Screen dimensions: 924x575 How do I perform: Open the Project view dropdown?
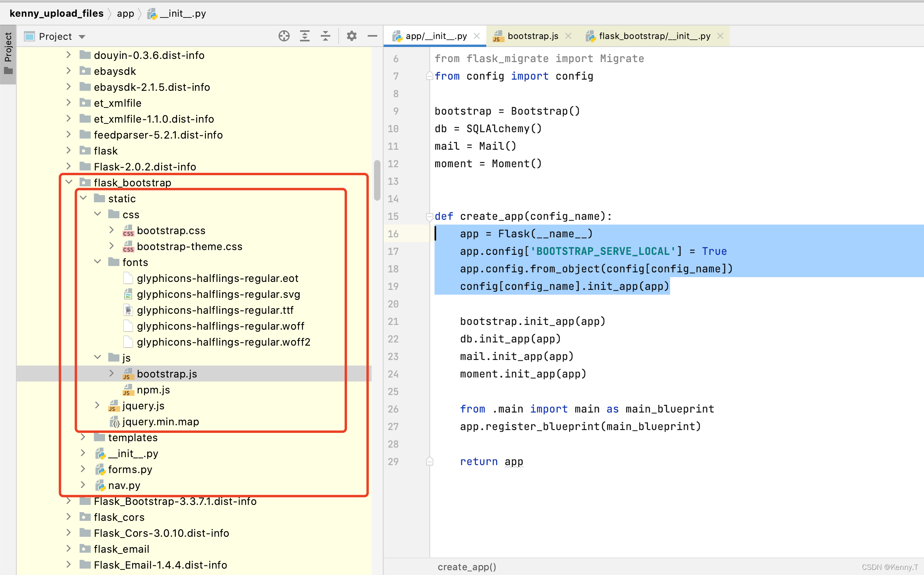click(82, 37)
